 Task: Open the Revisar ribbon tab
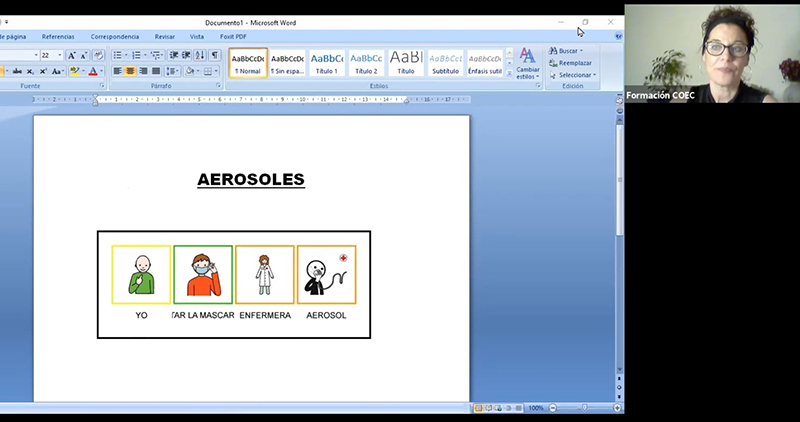(x=164, y=36)
